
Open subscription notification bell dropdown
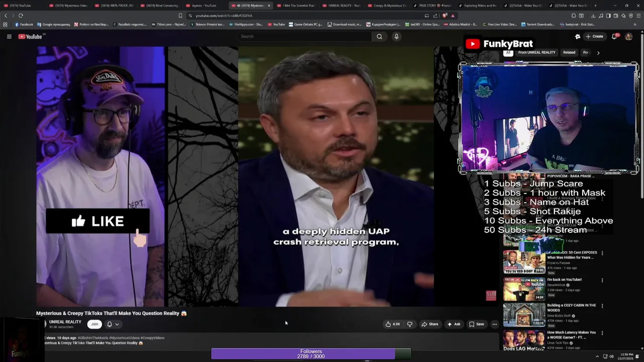coord(113,324)
